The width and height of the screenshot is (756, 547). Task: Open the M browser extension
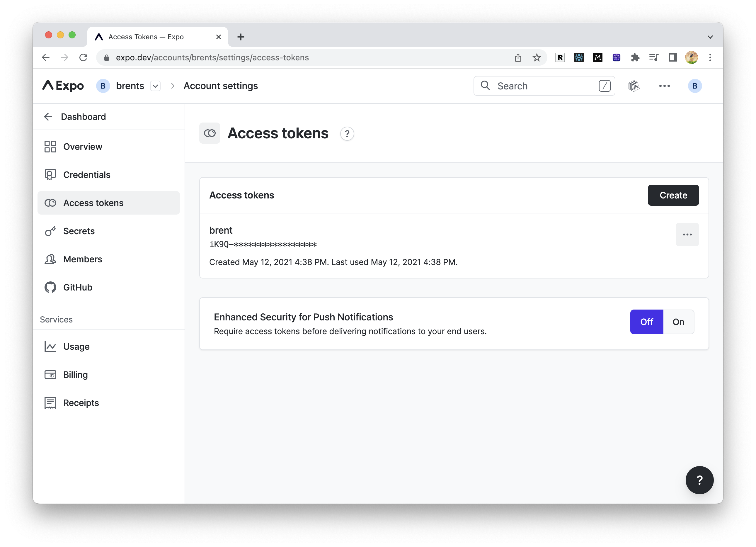[x=598, y=57]
